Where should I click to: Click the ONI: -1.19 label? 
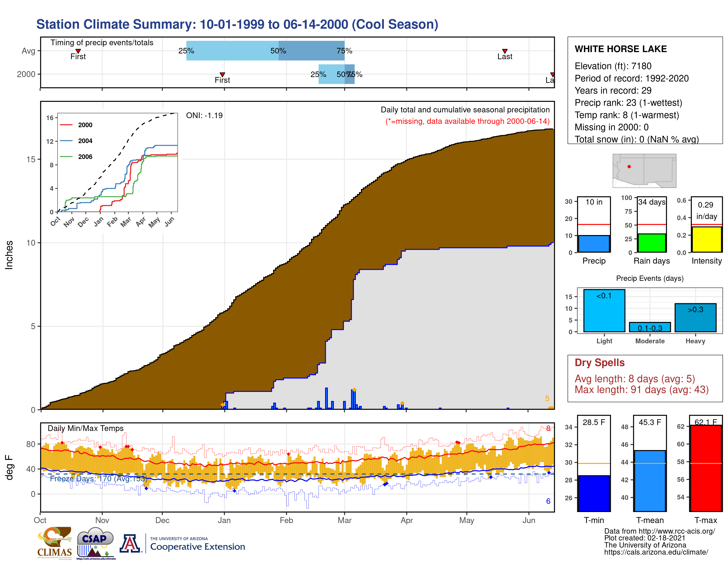[x=204, y=115]
